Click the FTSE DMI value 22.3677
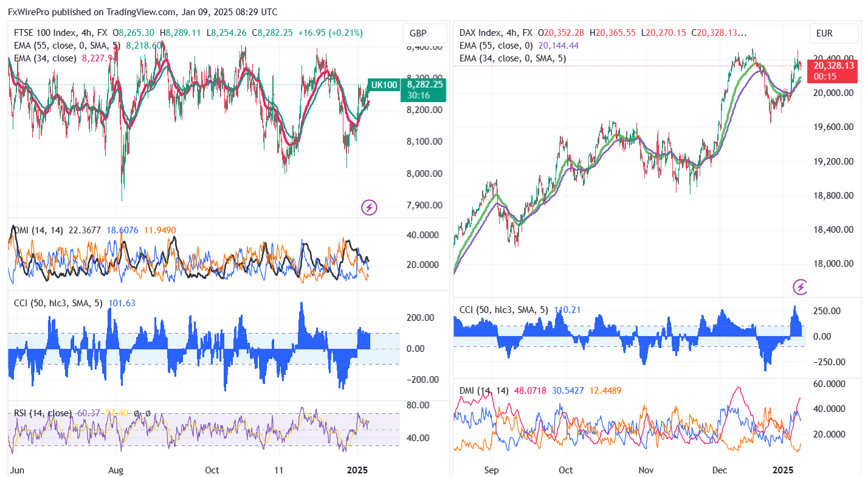This screenshot has height=477, width=868. (85, 230)
